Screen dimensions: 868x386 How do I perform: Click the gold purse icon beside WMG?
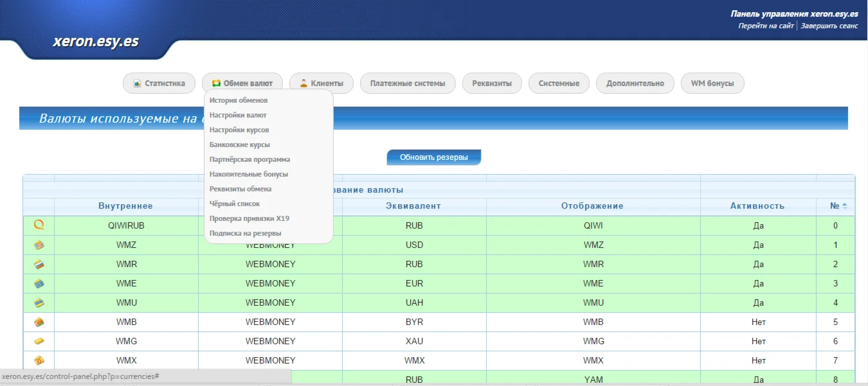[39, 341]
